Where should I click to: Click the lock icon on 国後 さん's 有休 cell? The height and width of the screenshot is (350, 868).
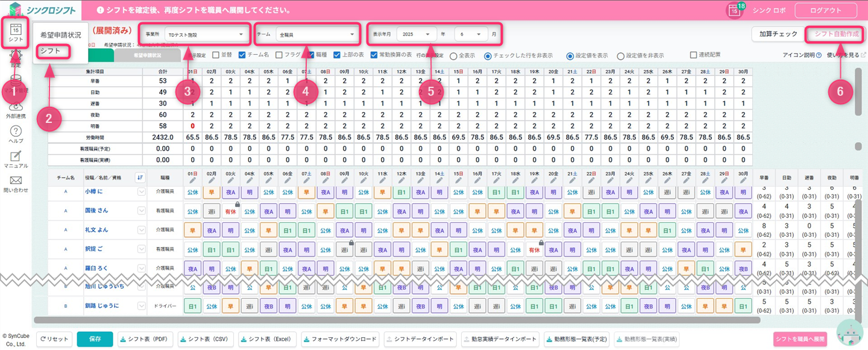(238, 204)
